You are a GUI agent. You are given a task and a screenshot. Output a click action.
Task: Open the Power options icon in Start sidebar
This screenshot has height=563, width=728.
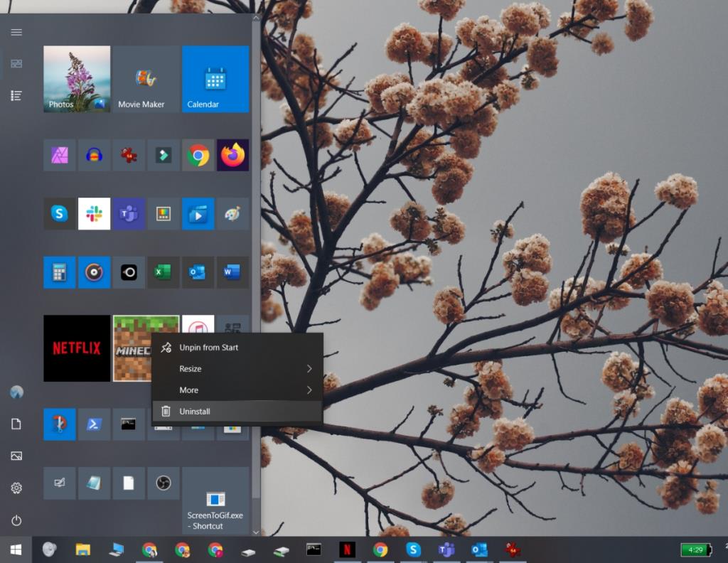coord(16,520)
